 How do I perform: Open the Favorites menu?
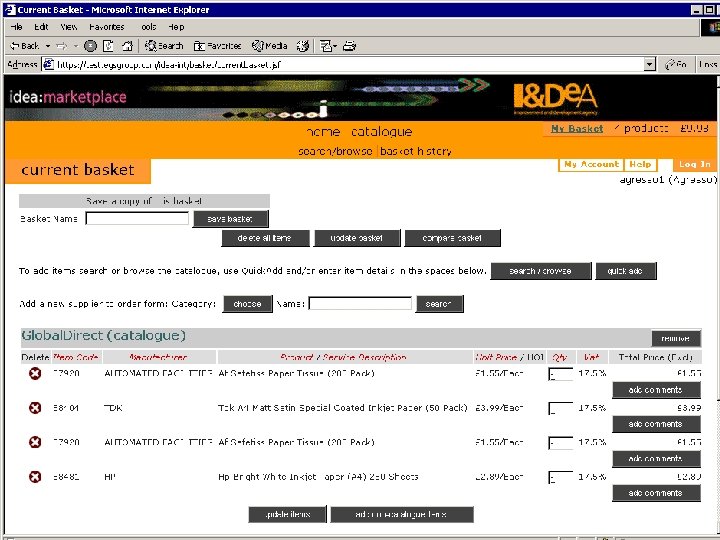point(107,27)
